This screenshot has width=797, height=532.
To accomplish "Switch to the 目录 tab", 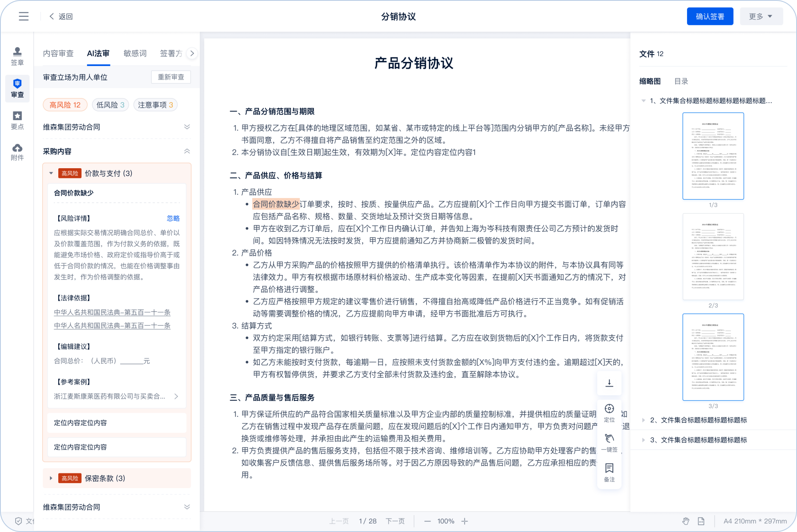I will 681,81.
